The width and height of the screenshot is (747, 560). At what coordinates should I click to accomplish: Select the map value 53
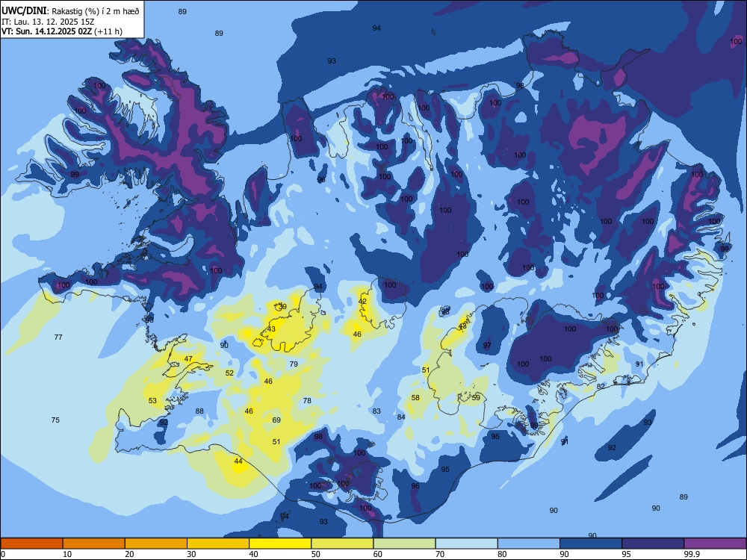152,400
